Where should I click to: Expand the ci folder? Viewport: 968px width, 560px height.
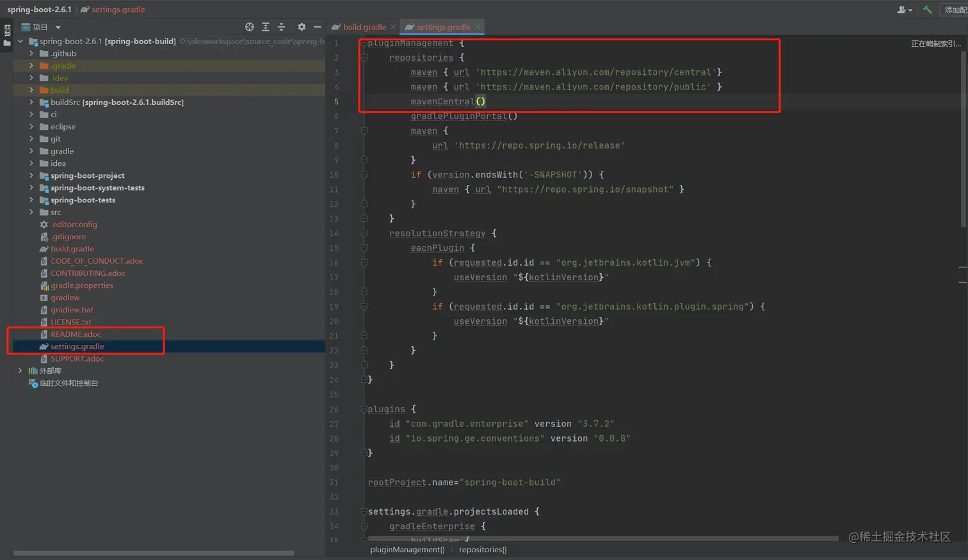31,114
